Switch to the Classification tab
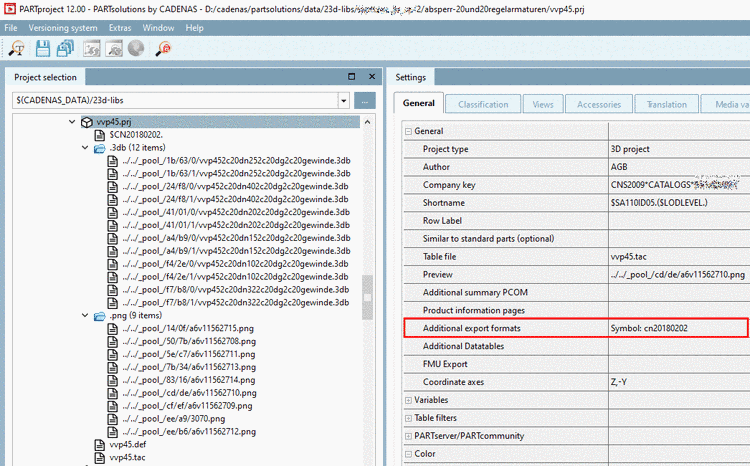 [483, 104]
